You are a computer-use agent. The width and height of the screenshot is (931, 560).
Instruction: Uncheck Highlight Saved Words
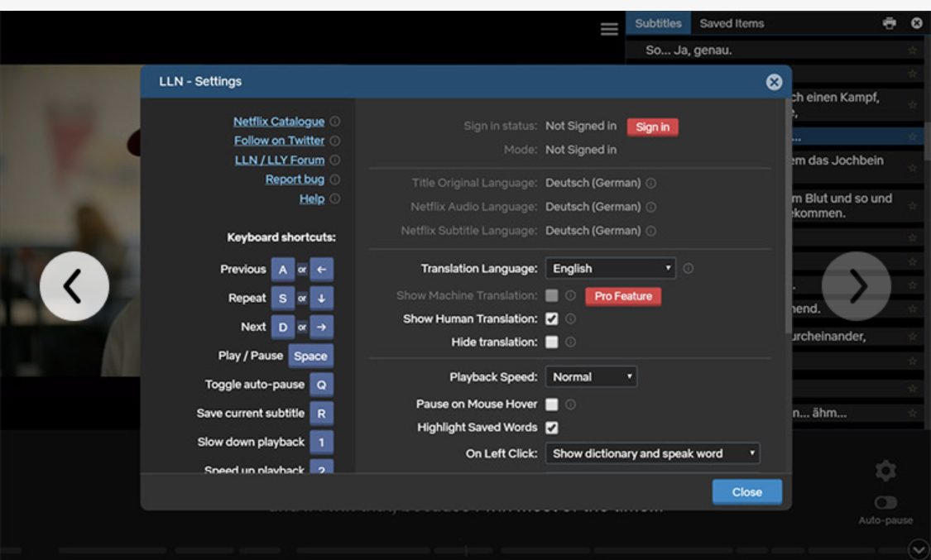[552, 428]
